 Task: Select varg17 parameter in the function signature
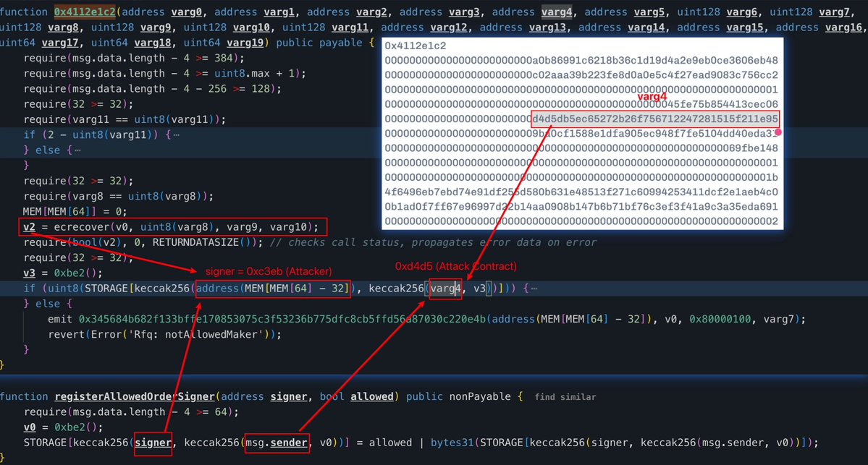pyautogui.click(x=60, y=43)
